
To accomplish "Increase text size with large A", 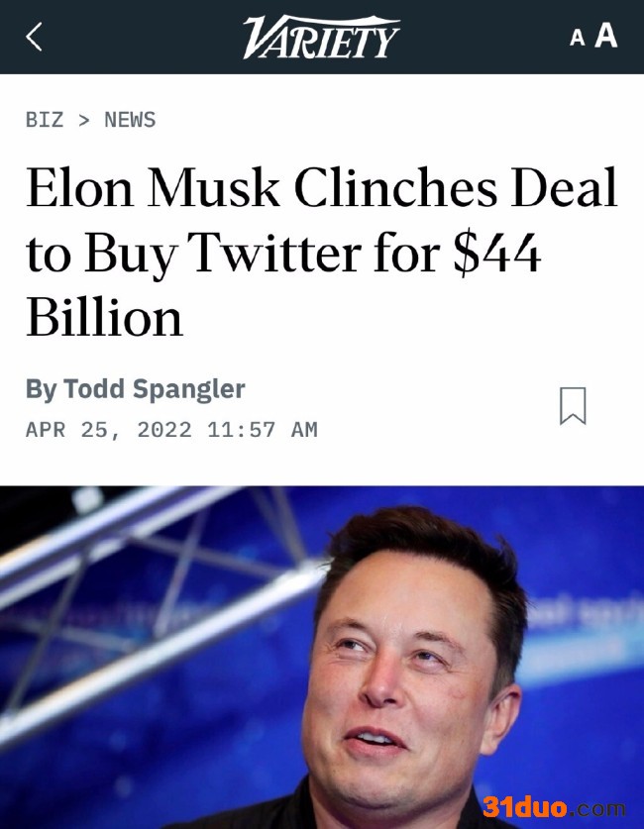I will tap(605, 36).
